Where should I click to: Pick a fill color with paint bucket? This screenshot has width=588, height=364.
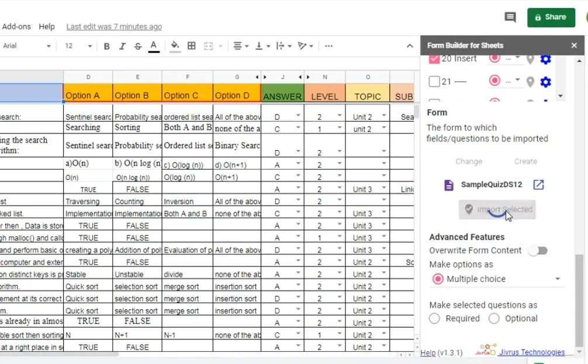(x=175, y=46)
